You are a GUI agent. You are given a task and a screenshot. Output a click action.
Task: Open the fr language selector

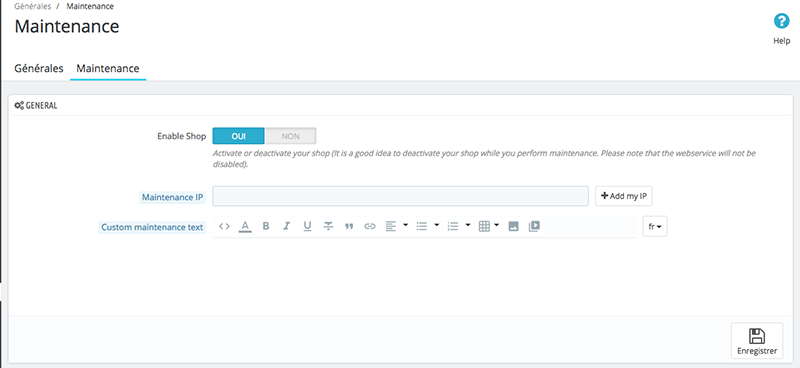(655, 227)
